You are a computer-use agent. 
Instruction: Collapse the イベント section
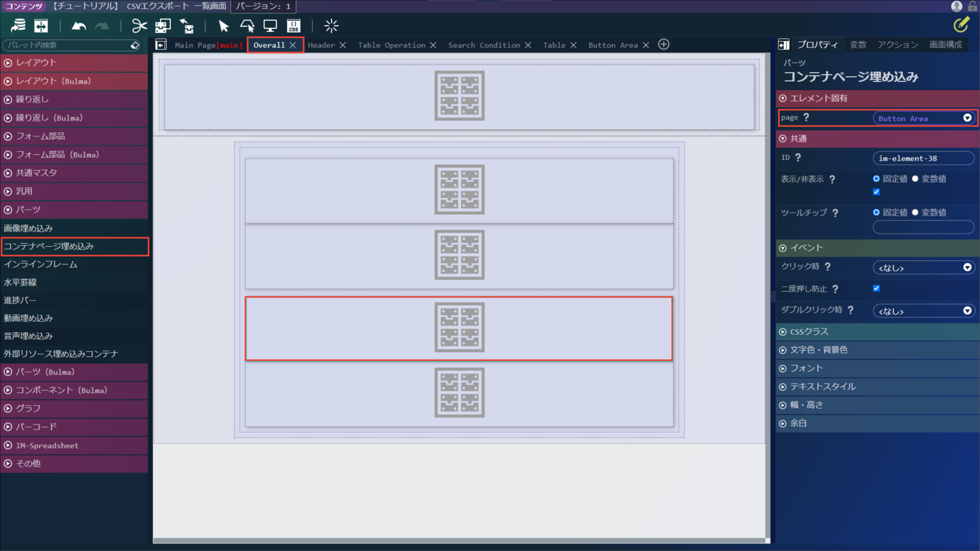877,248
